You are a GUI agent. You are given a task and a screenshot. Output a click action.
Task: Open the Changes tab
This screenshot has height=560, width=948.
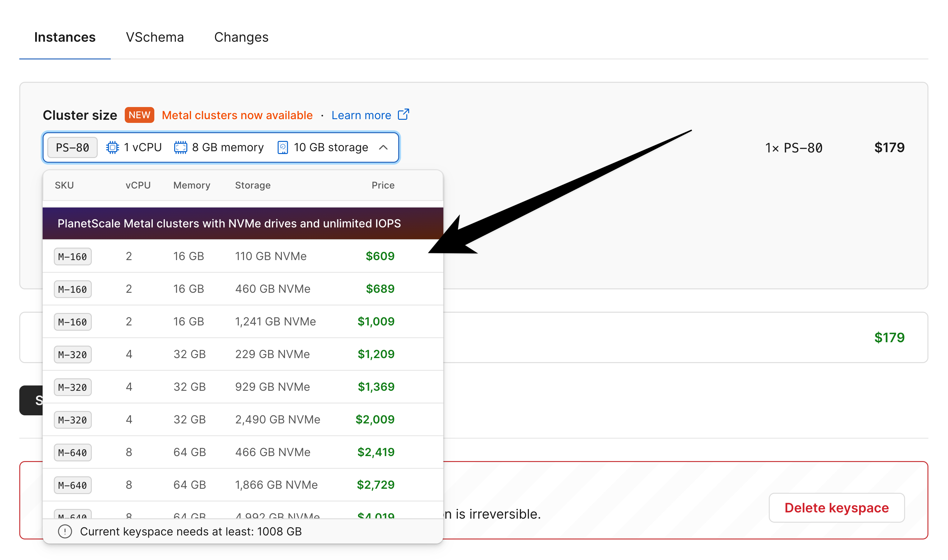coord(241,37)
